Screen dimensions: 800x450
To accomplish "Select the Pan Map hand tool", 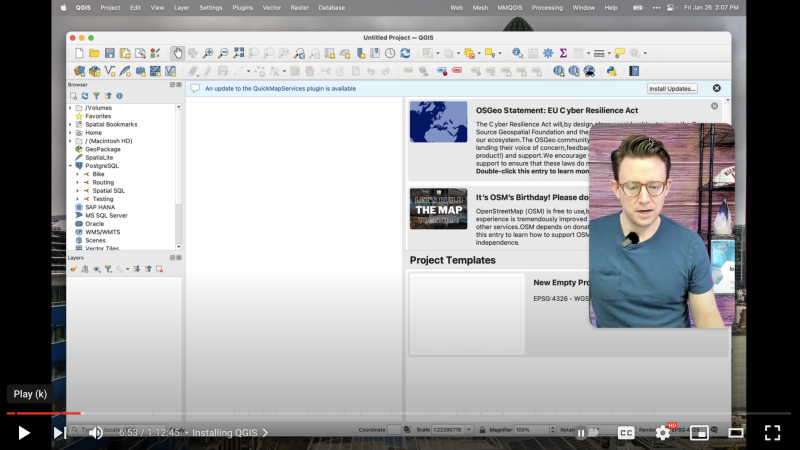I will point(178,53).
